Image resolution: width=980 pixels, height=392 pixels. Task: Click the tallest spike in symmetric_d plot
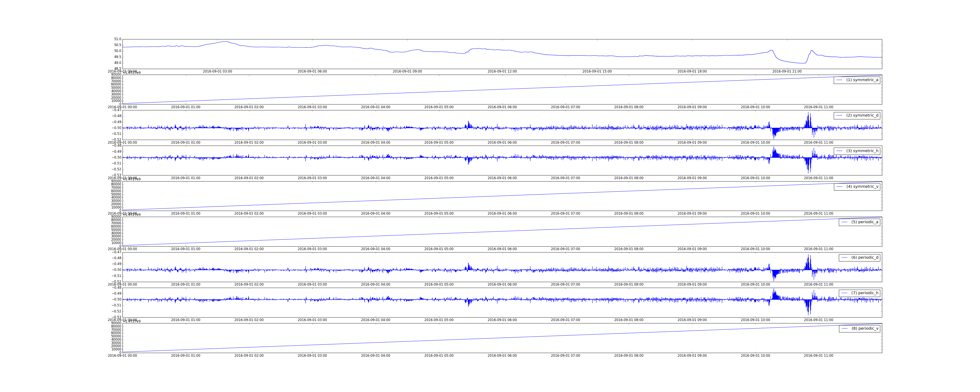[808, 113]
